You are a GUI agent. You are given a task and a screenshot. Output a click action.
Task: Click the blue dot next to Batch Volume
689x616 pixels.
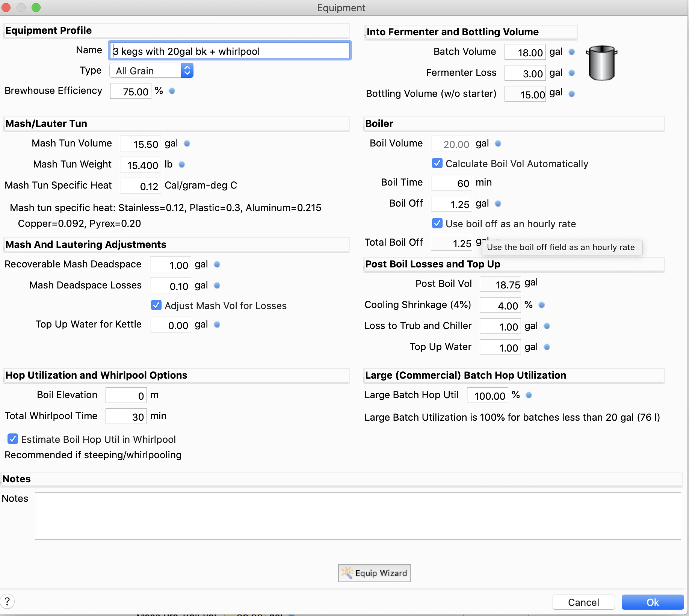pyautogui.click(x=572, y=52)
